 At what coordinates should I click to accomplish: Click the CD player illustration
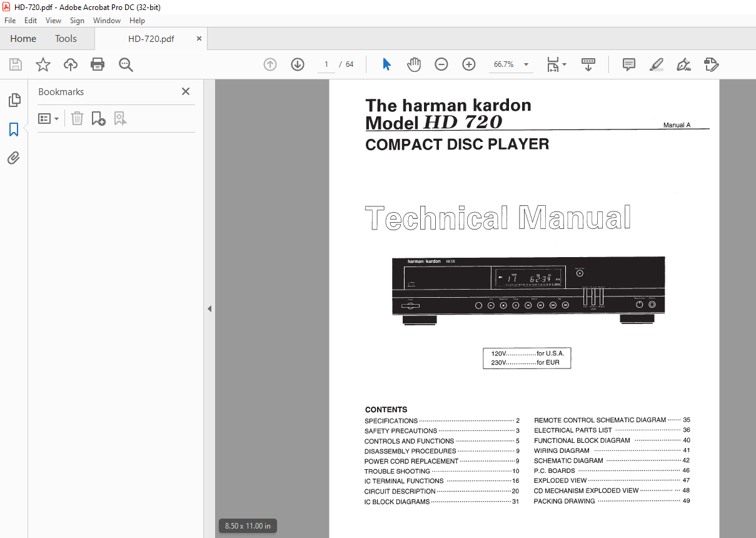pos(528,291)
